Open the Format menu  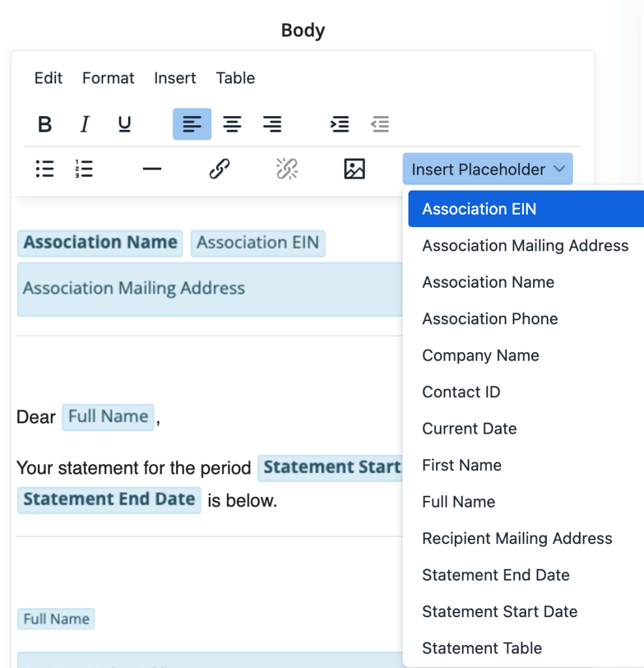click(108, 78)
